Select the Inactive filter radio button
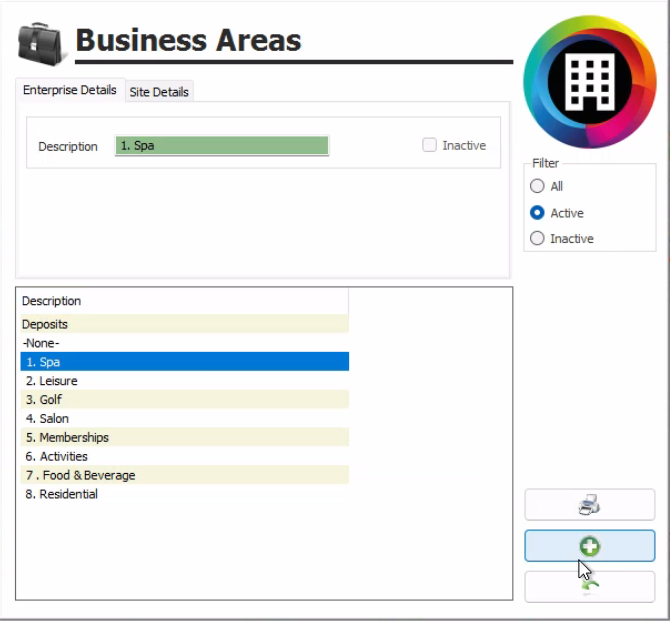 (x=538, y=239)
